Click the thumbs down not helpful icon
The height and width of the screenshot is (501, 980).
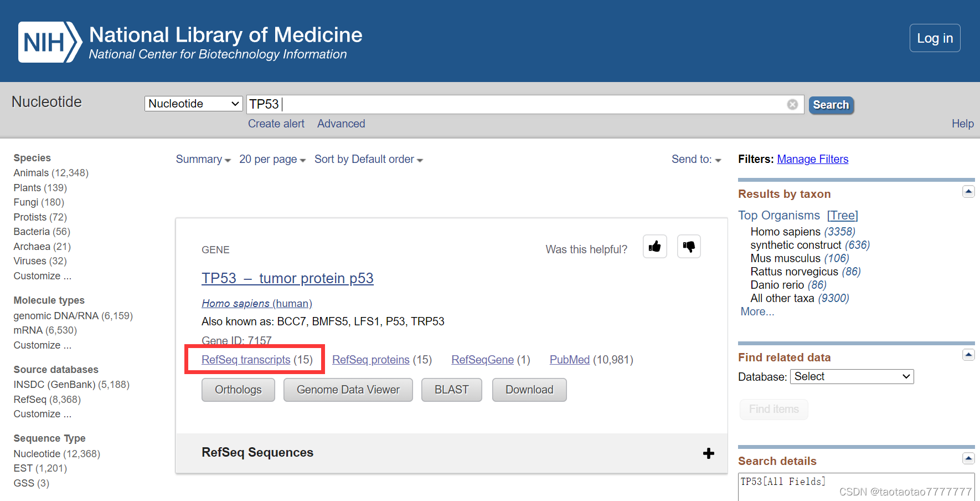[689, 247]
